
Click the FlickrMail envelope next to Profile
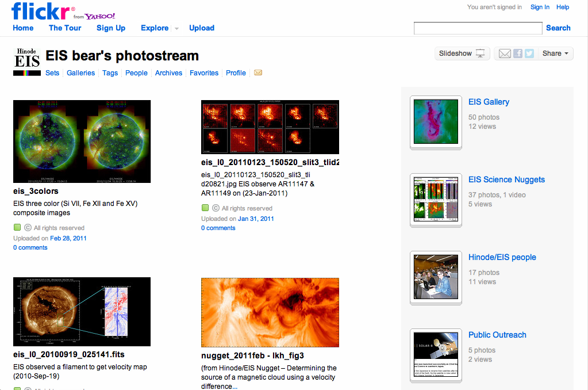pyautogui.click(x=258, y=73)
